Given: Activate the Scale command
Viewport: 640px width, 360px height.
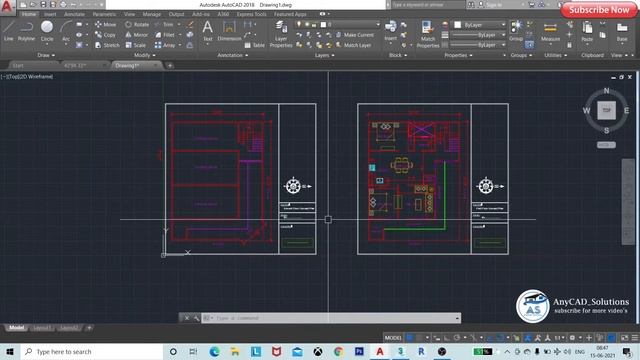Looking at the screenshot, I should pyautogui.click(x=135, y=45).
